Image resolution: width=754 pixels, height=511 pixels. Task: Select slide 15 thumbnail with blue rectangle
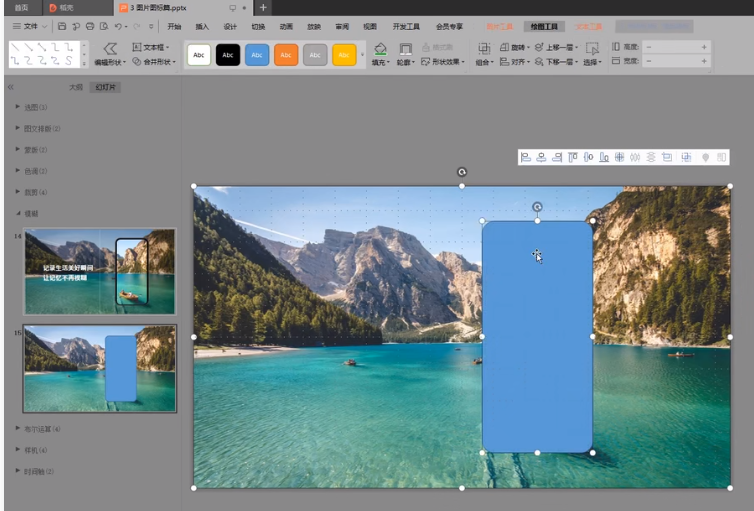[100, 368]
